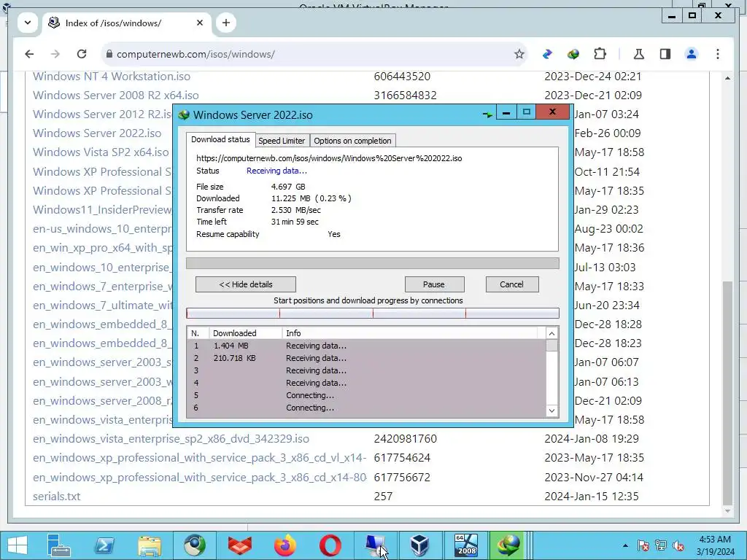Image resolution: width=747 pixels, height=560 pixels.
Task: Open Opera from the taskbar
Action: pyautogui.click(x=330, y=545)
